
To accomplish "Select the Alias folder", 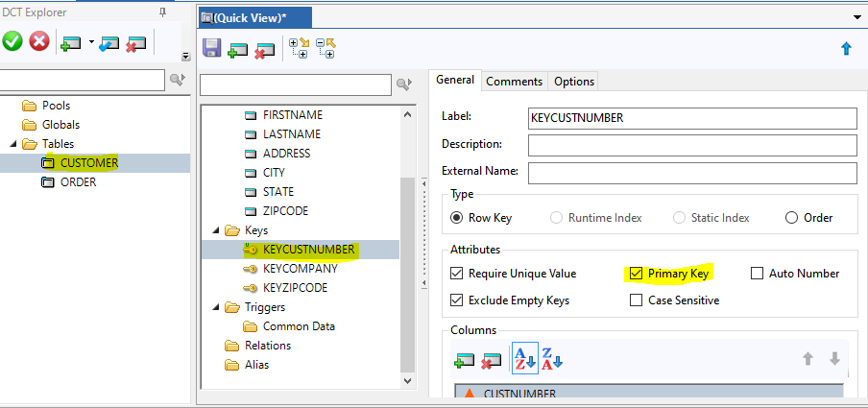I will point(257,365).
